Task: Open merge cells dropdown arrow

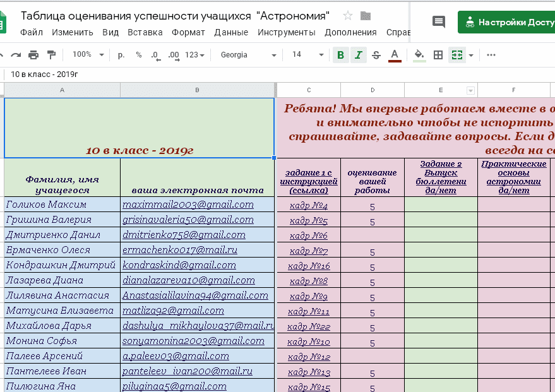Action: [x=471, y=55]
